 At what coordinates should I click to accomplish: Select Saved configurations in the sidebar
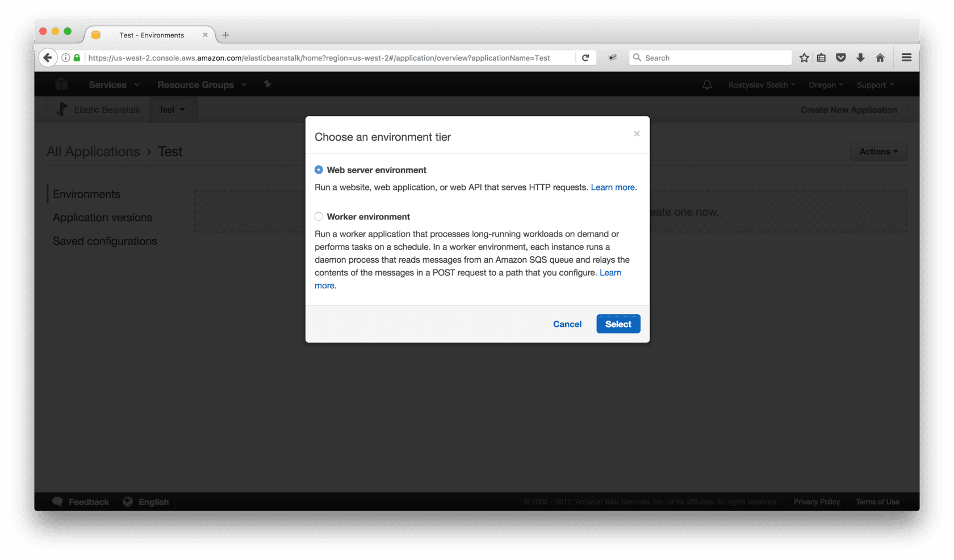(104, 241)
